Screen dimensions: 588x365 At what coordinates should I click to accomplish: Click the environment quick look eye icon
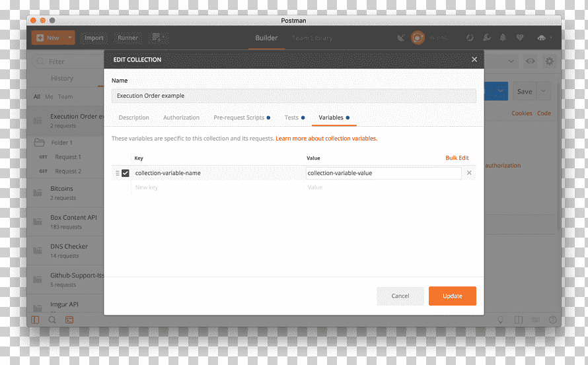[531, 61]
